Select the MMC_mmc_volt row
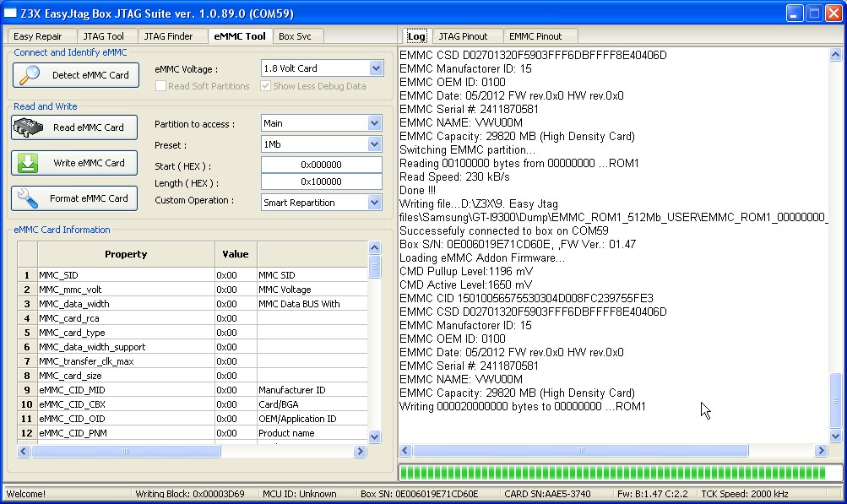This screenshot has height=504, width=847. pos(193,290)
